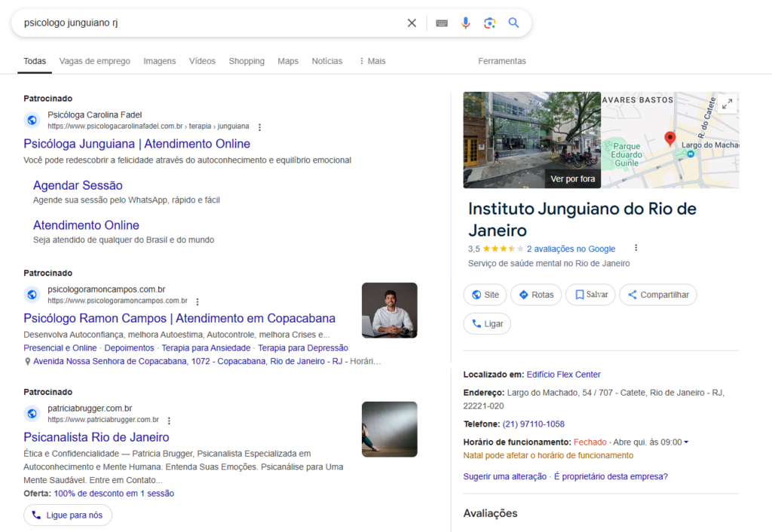Switch to Imagens tab
Viewport: 772px width, 532px height.
[160, 61]
